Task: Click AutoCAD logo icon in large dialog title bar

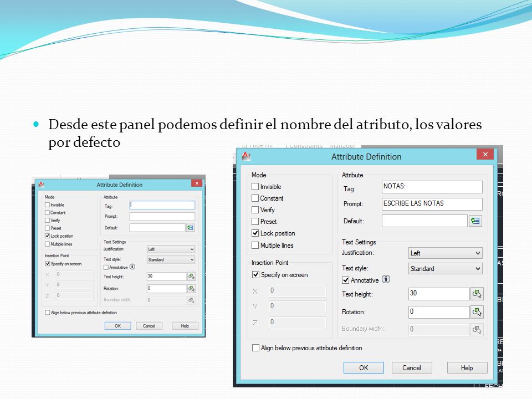Action: (245, 156)
